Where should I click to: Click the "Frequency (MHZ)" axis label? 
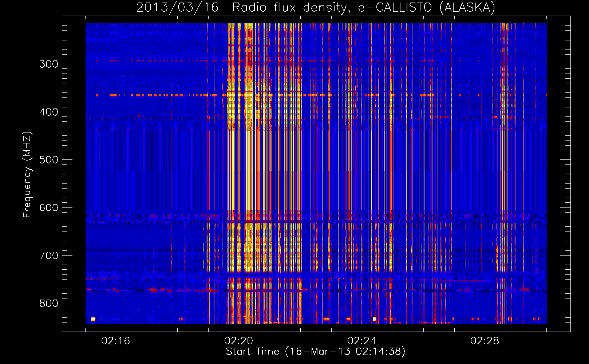coord(27,175)
